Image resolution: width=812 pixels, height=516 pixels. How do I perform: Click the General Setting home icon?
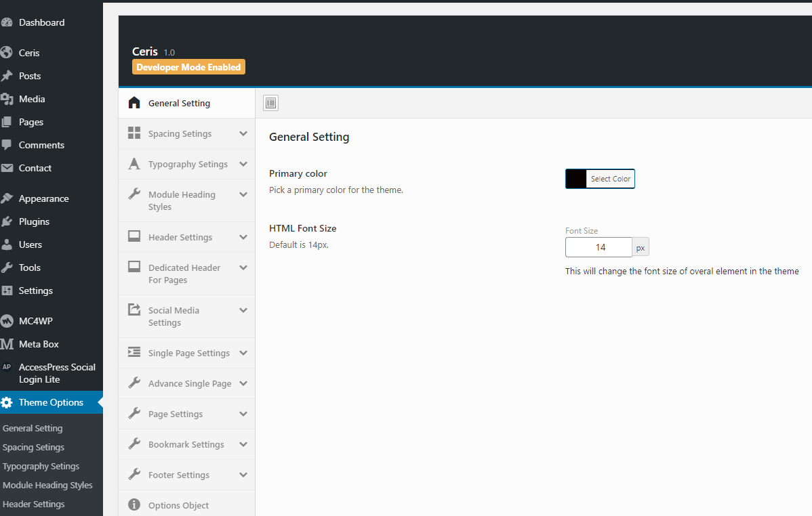134,102
